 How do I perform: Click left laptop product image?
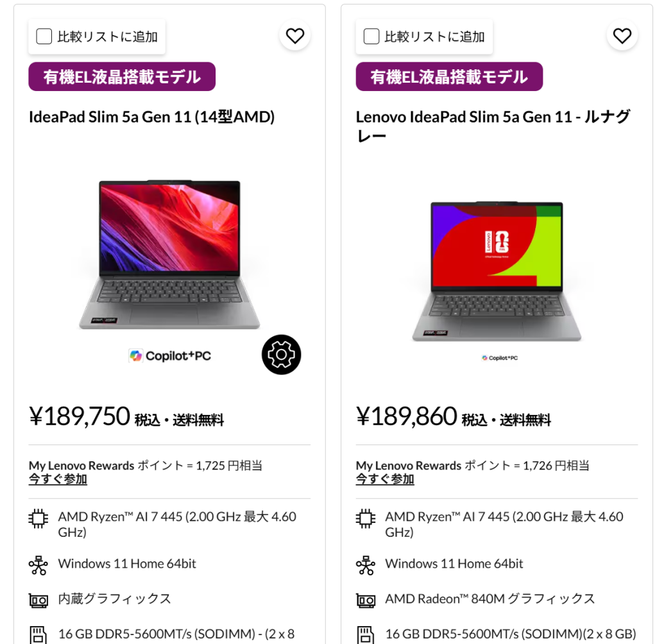(169, 255)
